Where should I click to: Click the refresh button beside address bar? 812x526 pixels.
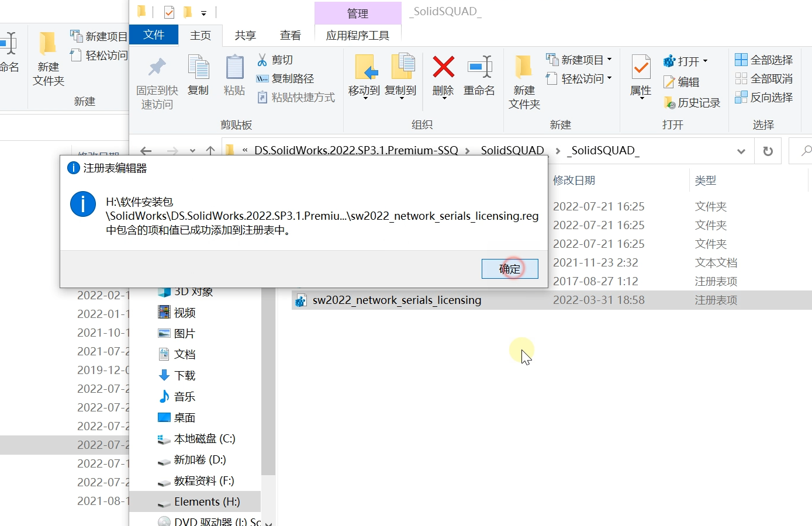tap(768, 151)
